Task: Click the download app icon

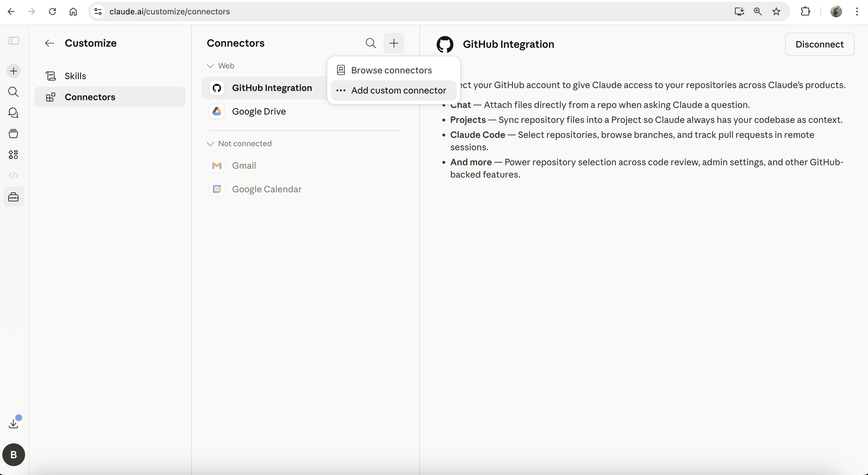Action: click(x=14, y=423)
